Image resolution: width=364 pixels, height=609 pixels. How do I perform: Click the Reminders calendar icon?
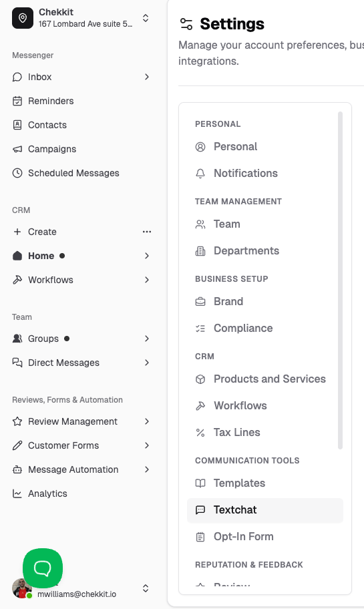[x=17, y=101]
